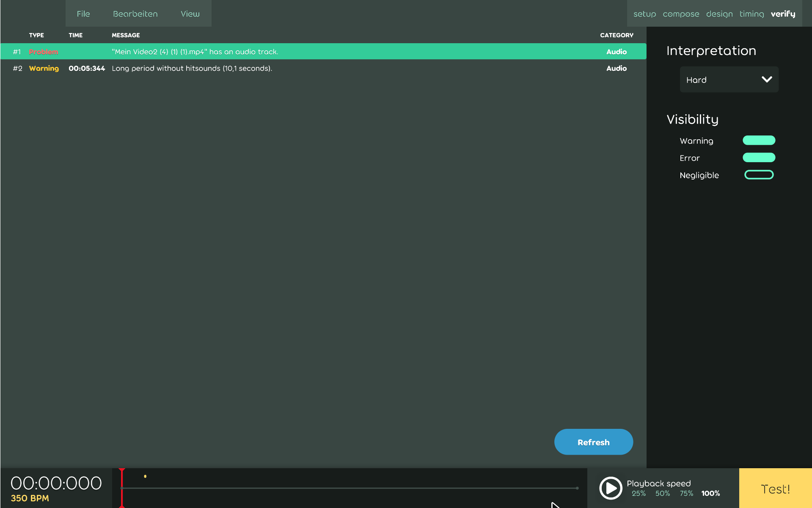
Task: Open the Bearbeiten menu
Action: click(x=135, y=14)
